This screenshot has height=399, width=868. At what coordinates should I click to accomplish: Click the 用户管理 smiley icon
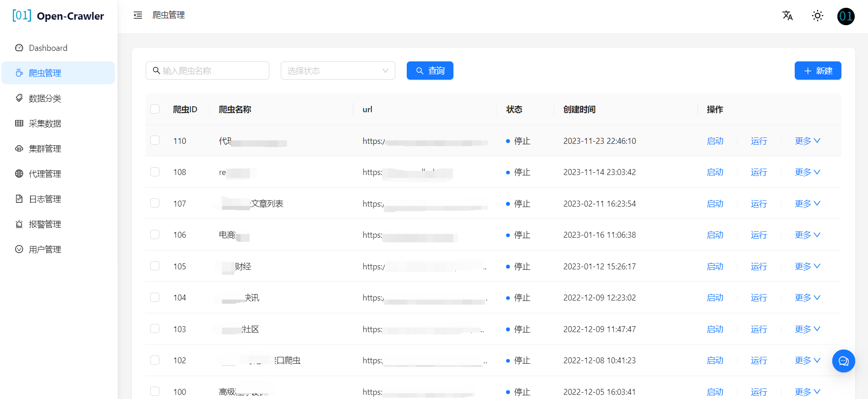coord(19,249)
